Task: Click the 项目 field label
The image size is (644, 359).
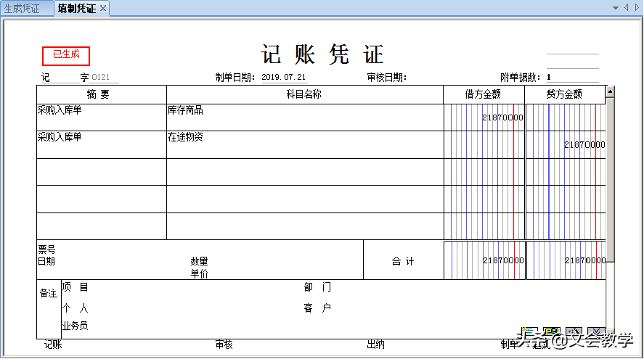Action: click(x=76, y=287)
